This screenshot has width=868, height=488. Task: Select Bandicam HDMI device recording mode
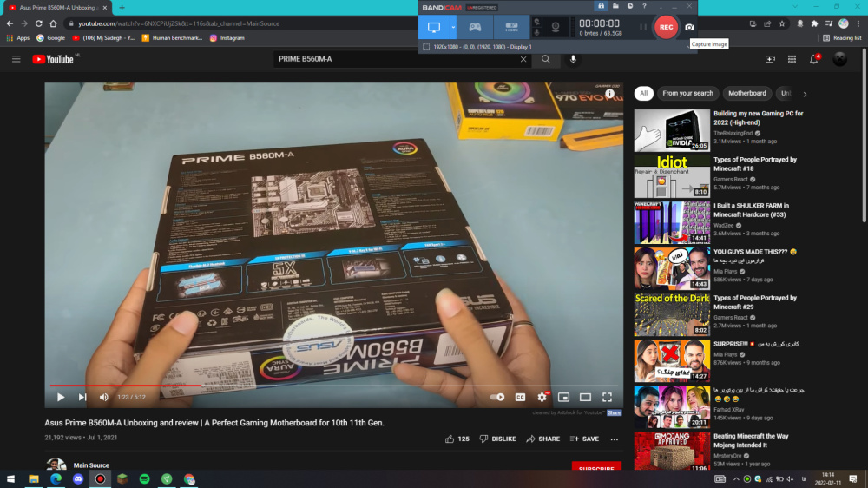pyautogui.click(x=511, y=27)
